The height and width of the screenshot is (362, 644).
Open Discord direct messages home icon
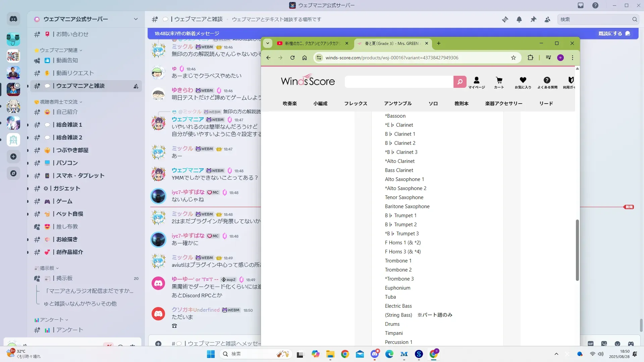tap(13, 19)
